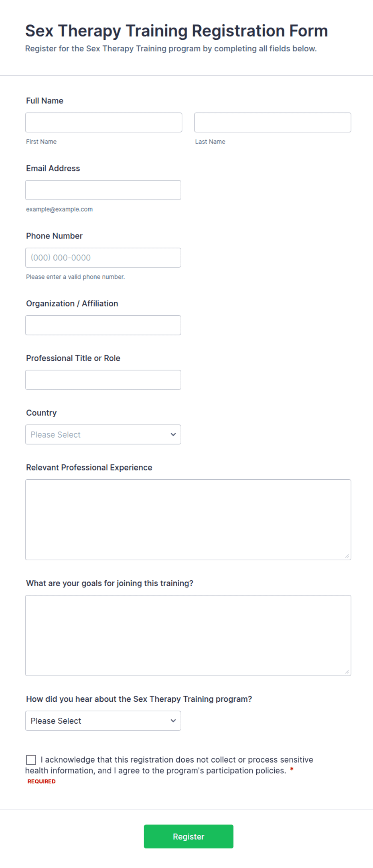373x868 pixels.
Task: Click the Phone Number field
Action: pyautogui.click(x=103, y=258)
